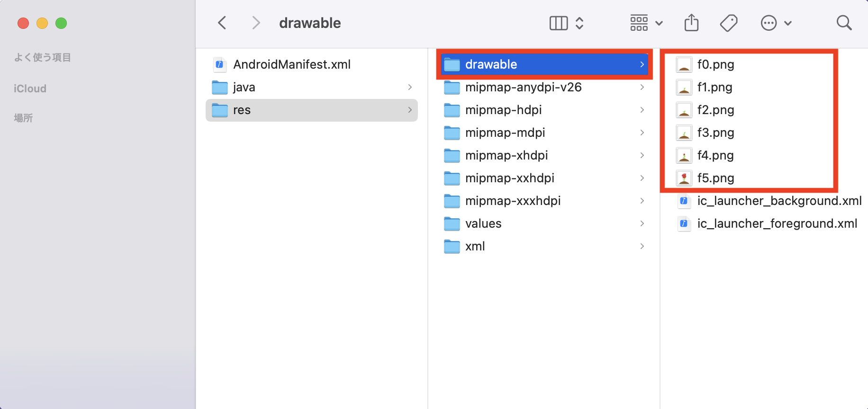Click the Finder back navigation arrow
Screen dimensions: 868x409
click(x=222, y=23)
